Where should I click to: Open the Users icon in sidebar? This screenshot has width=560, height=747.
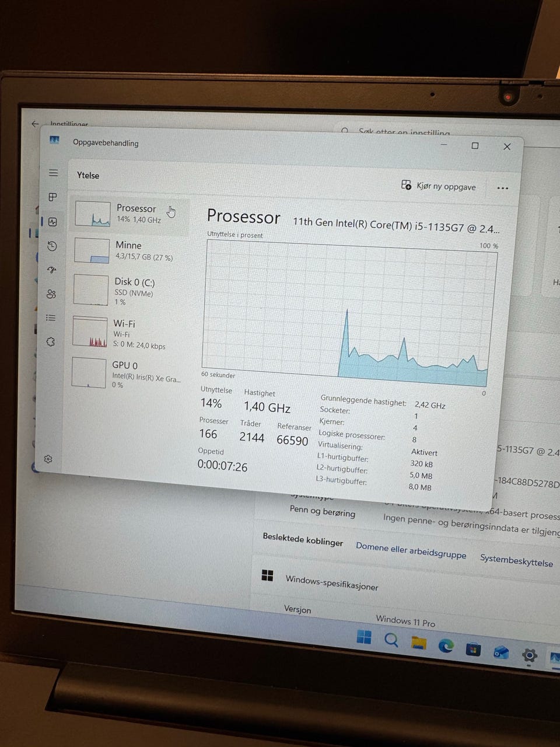(51, 294)
